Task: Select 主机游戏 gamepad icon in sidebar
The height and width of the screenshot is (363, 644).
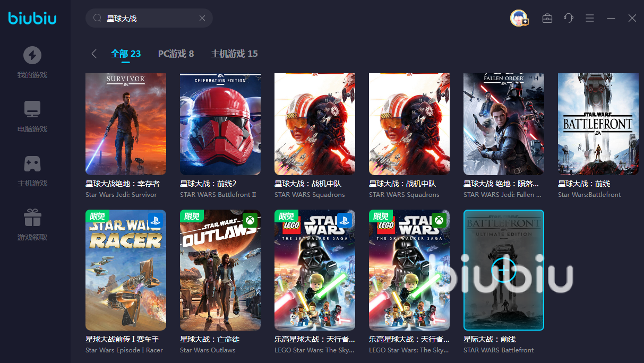Action: 32,163
